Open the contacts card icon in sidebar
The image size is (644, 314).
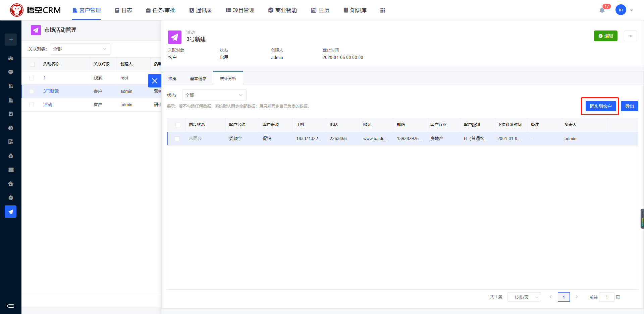pyautogui.click(x=11, y=114)
